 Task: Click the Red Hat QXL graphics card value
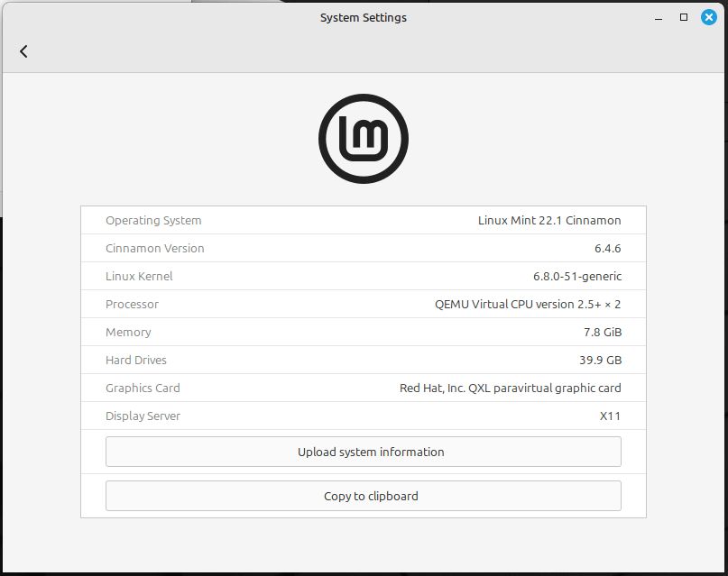click(510, 388)
